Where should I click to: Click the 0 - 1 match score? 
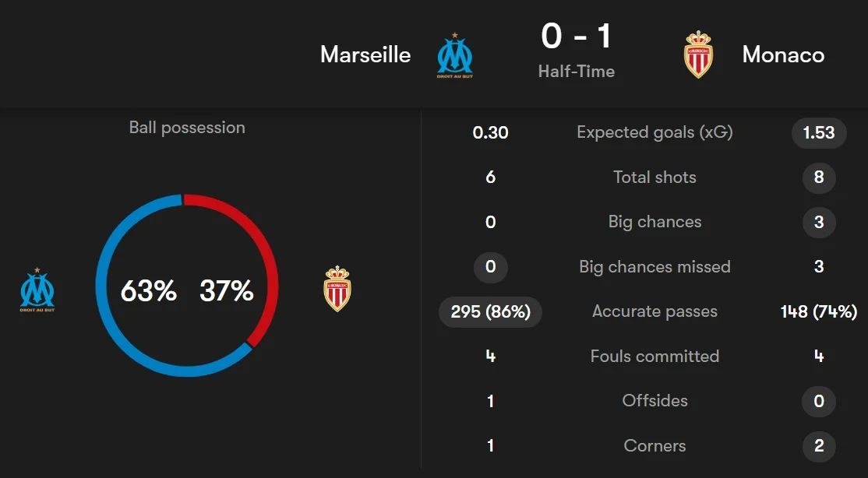577,37
